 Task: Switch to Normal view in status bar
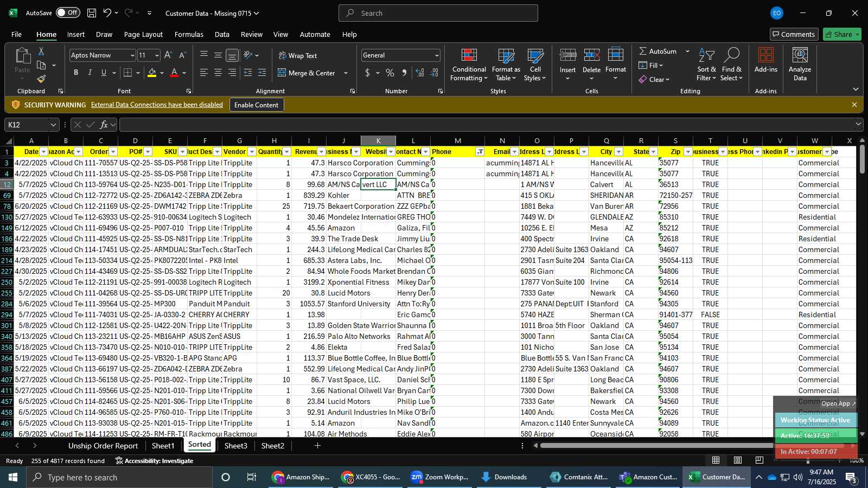716,460
